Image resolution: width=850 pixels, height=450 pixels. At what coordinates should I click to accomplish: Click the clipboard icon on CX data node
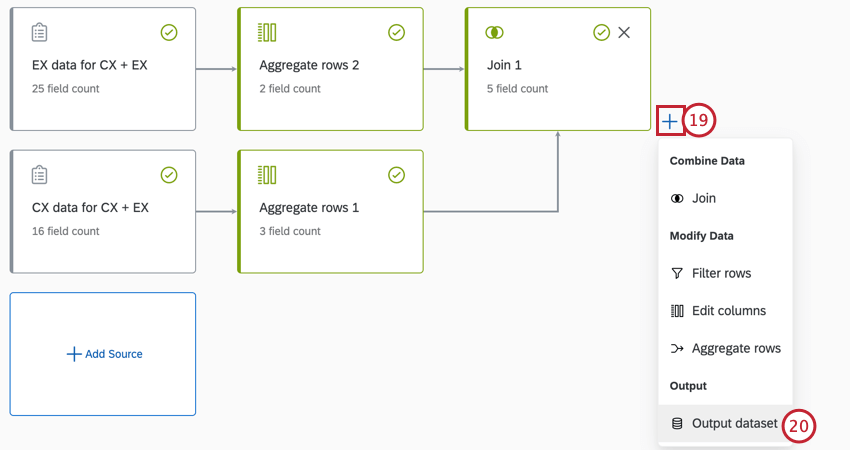(40, 175)
